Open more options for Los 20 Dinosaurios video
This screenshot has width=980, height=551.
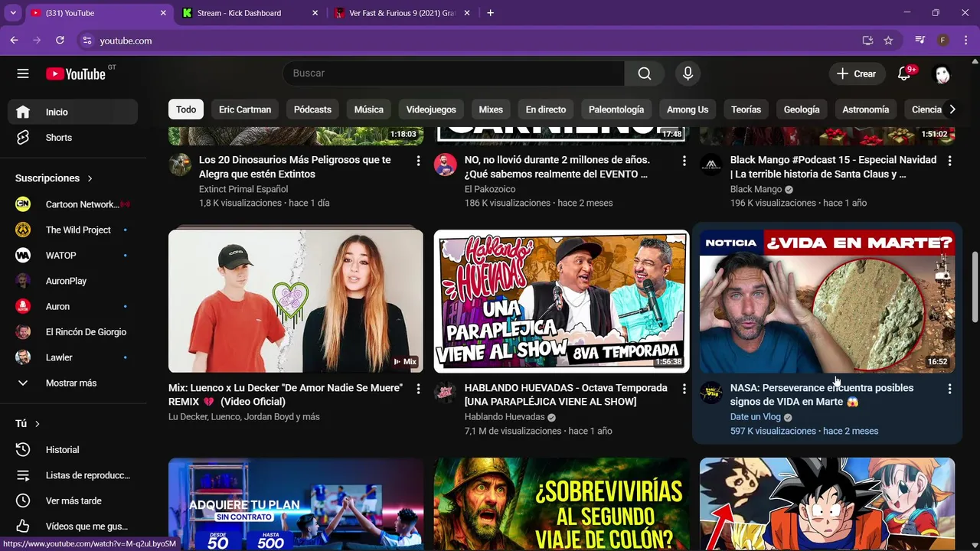point(418,161)
